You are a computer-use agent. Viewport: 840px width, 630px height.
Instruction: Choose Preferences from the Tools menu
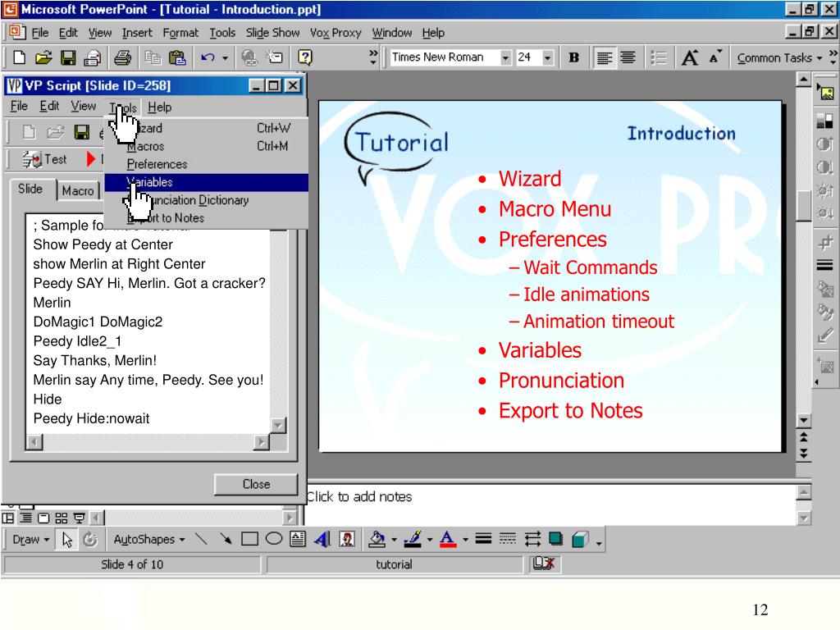coord(206,164)
